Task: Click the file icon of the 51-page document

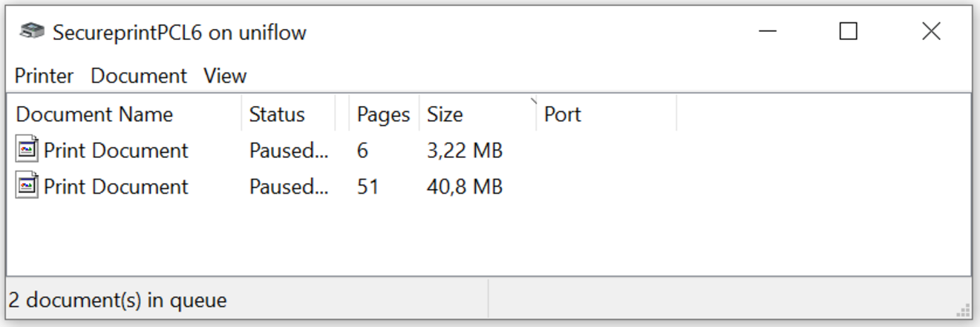Action: click(27, 185)
